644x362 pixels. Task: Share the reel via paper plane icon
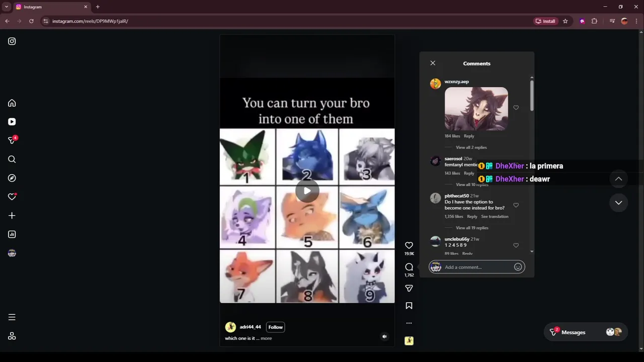point(409,288)
